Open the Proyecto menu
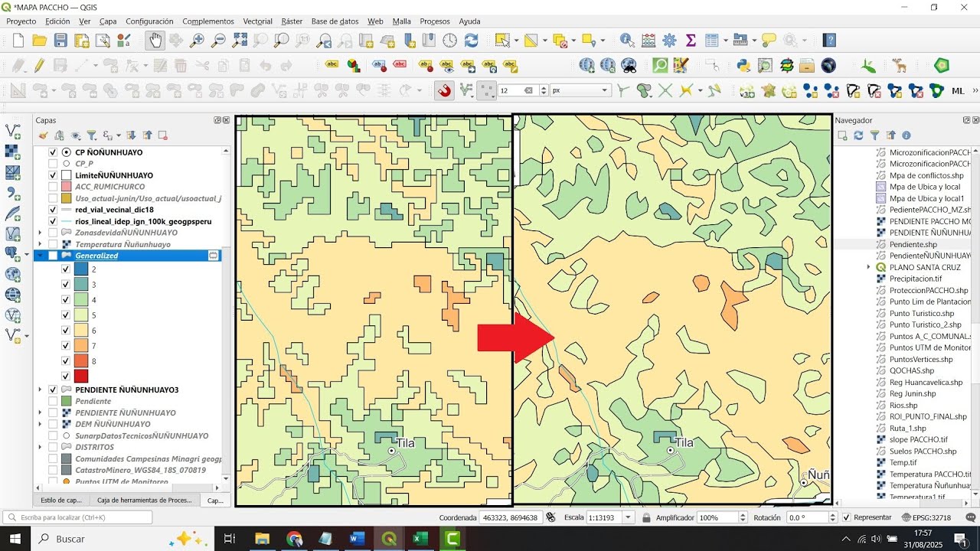The height and width of the screenshot is (551, 980). click(21, 21)
